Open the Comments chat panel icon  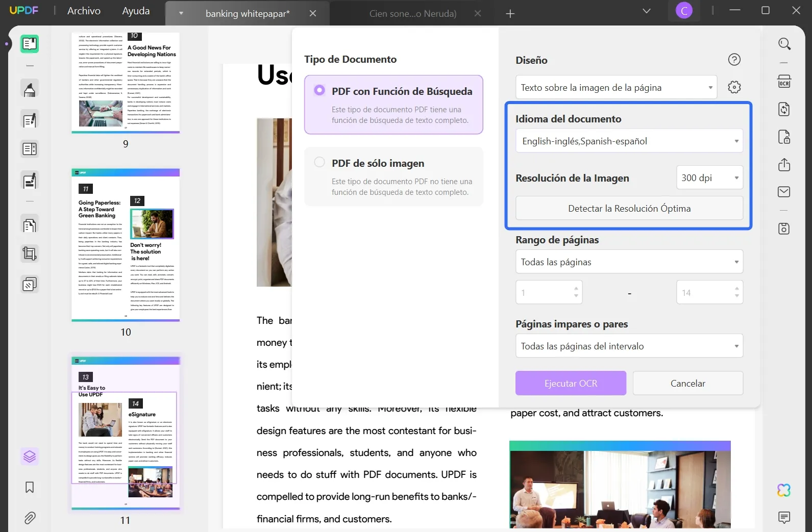pyautogui.click(x=784, y=518)
